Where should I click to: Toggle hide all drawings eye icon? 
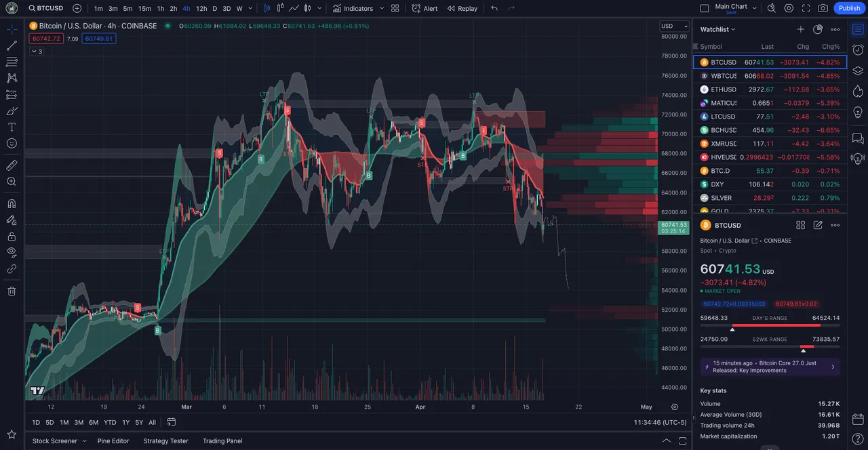(12, 252)
